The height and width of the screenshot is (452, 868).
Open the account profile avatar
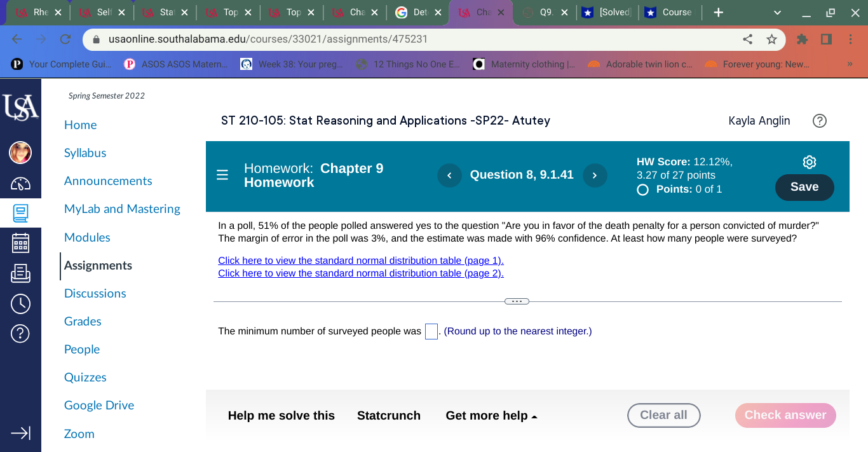[x=20, y=153]
